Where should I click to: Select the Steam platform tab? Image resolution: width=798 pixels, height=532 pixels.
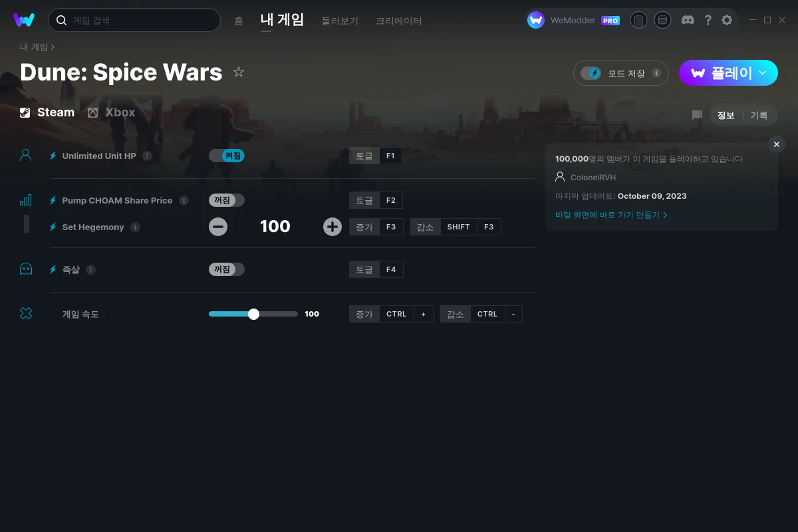pos(47,112)
